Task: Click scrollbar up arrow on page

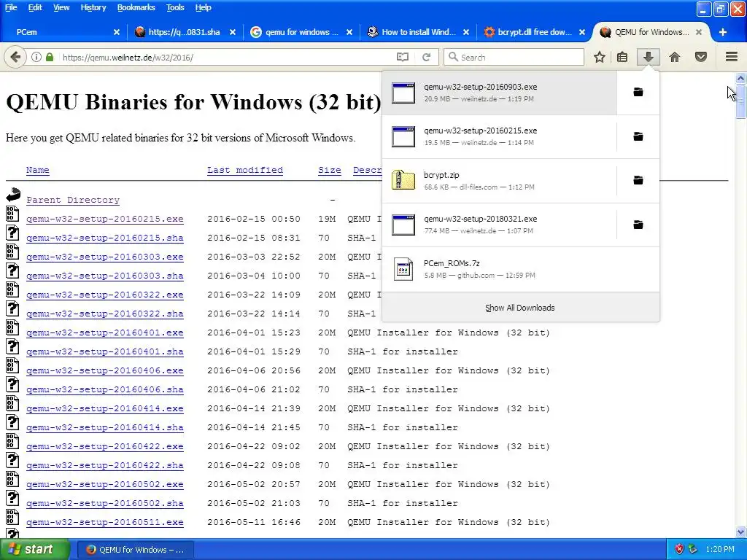Action: pos(740,77)
